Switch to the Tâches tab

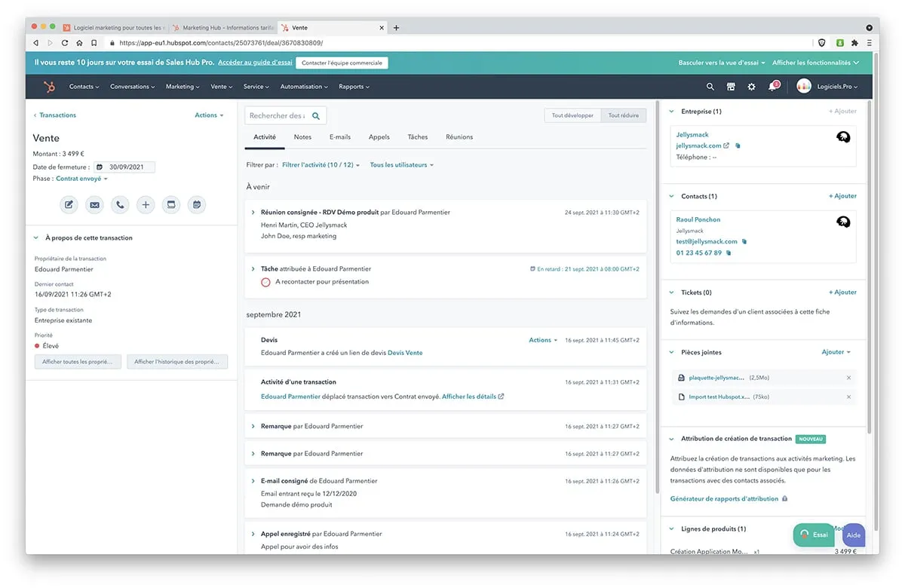[x=418, y=137]
